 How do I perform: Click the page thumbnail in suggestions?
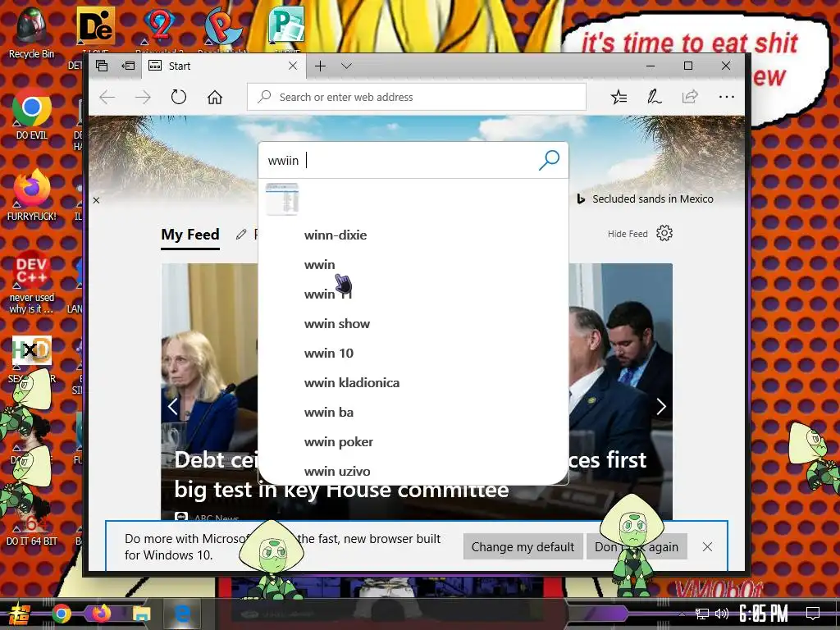click(282, 199)
